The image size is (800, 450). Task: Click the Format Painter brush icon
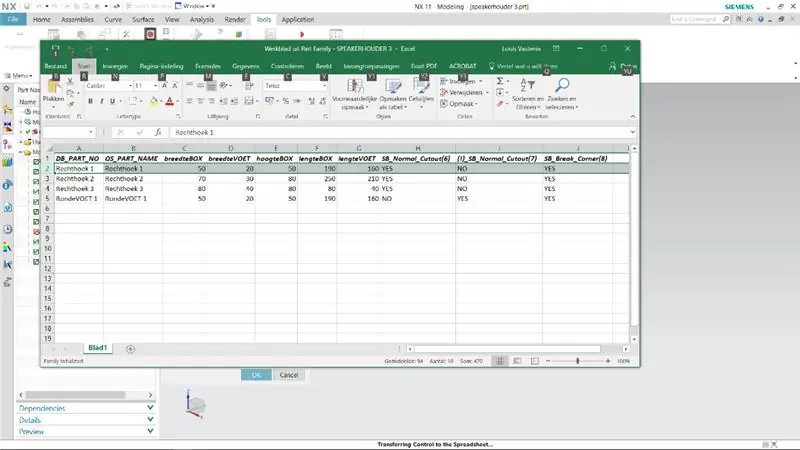70,104
